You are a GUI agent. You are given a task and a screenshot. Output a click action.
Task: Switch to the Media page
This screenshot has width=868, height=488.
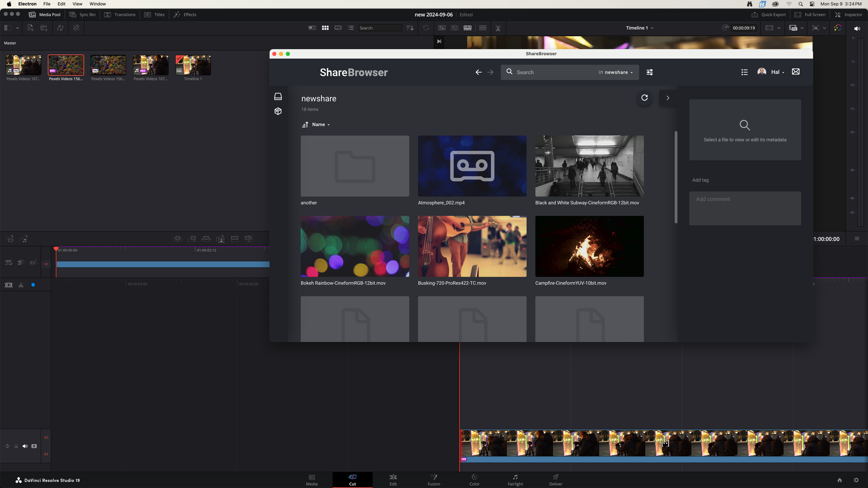point(312,480)
